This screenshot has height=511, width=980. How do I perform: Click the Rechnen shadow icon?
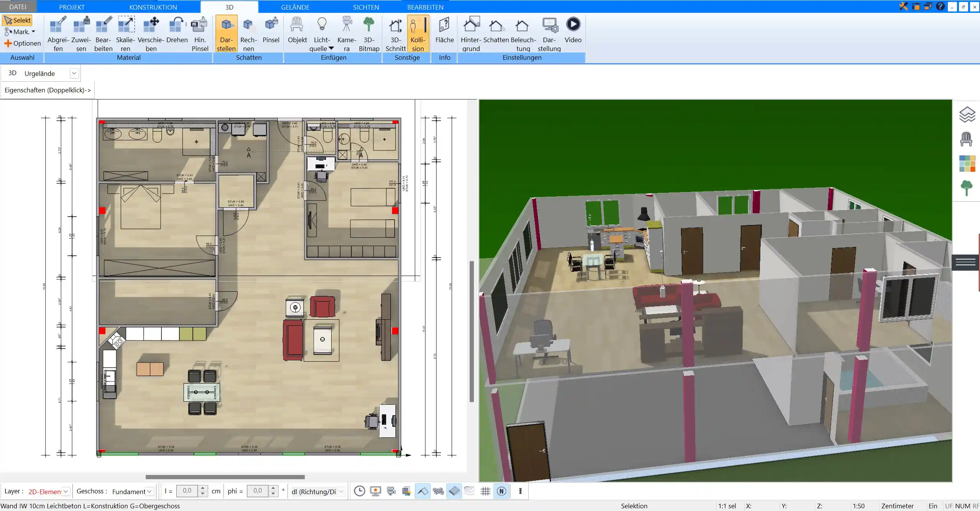point(248,34)
